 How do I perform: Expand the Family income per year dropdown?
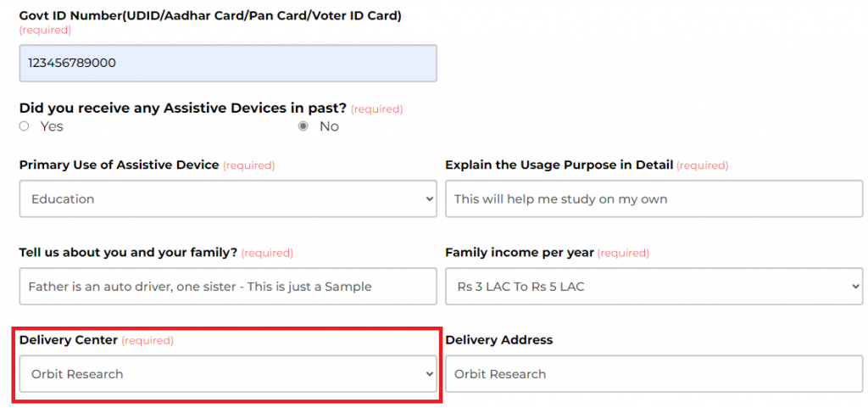(x=653, y=287)
